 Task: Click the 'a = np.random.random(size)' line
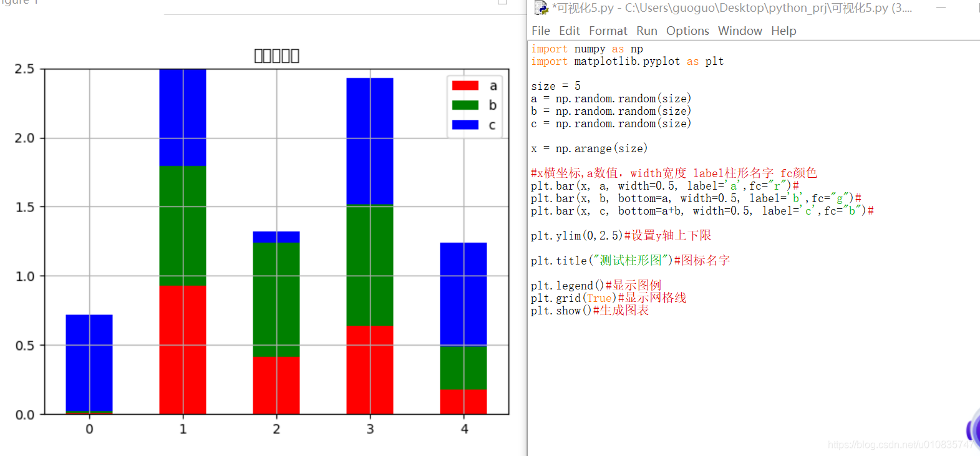click(x=611, y=99)
